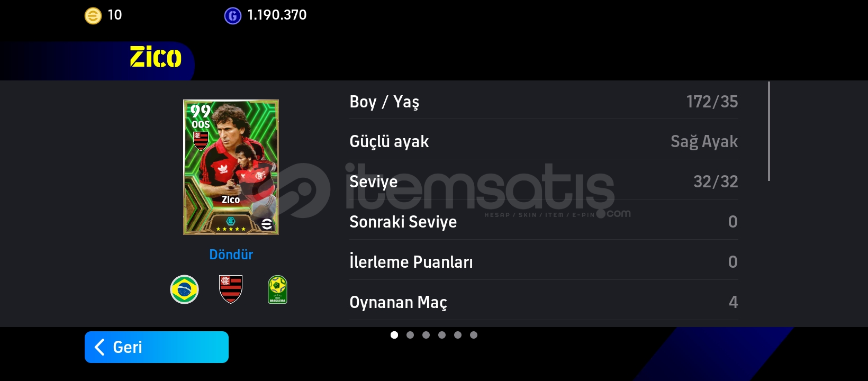This screenshot has height=381, width=868.
Task: Select the Oynanan Maç row
Action: [x=544, y=302]
